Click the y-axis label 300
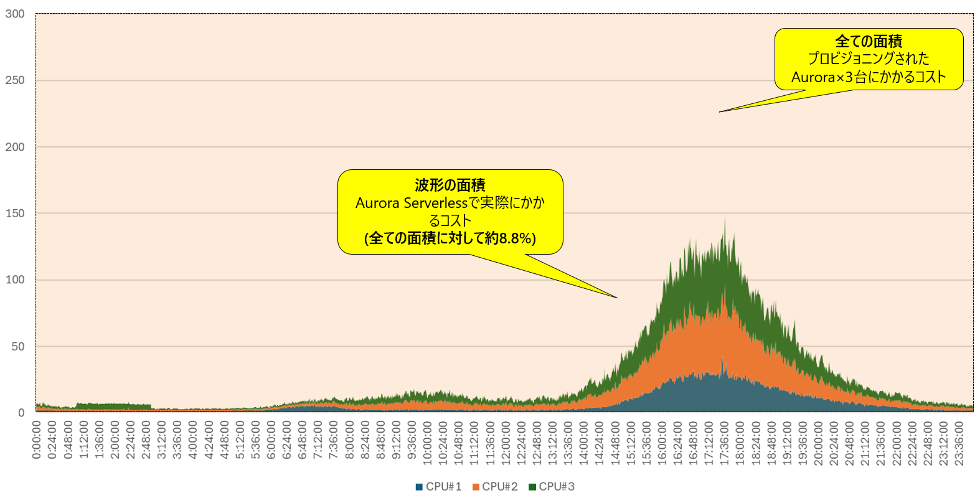This screenshot has width=980, height=498. (15, 14)
